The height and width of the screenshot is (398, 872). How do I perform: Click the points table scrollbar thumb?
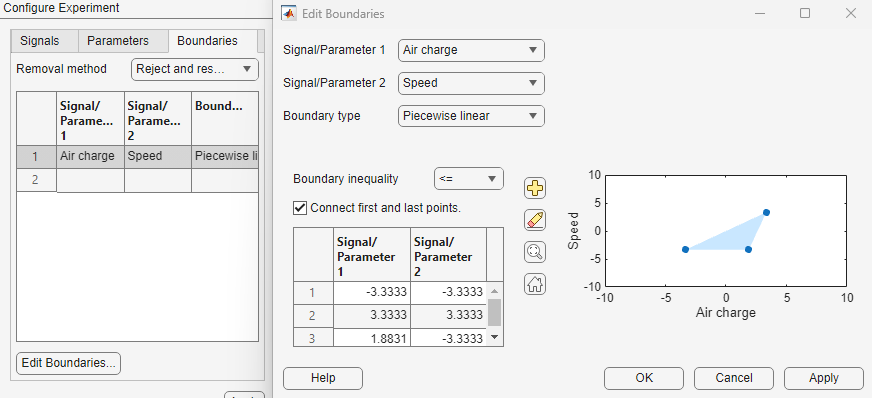click(494, 312)
